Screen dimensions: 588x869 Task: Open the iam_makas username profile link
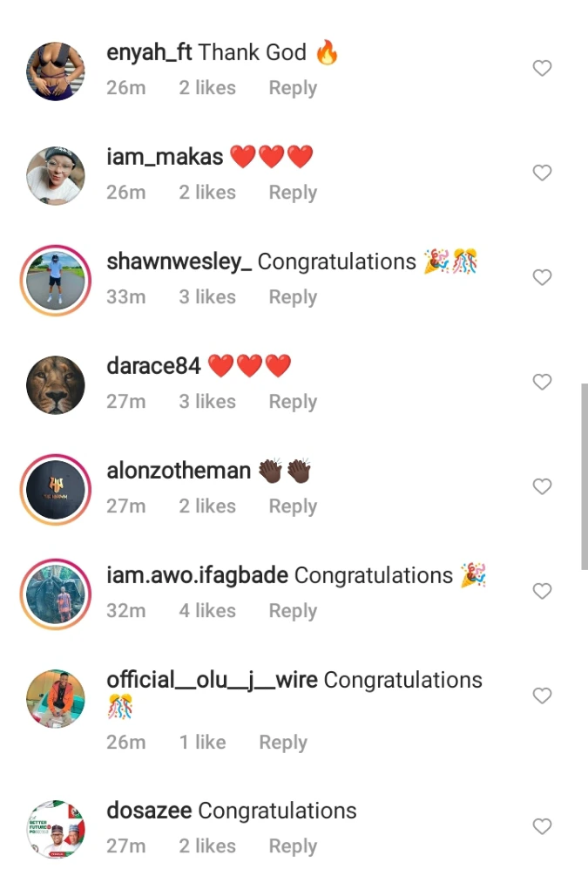[165, 157]
